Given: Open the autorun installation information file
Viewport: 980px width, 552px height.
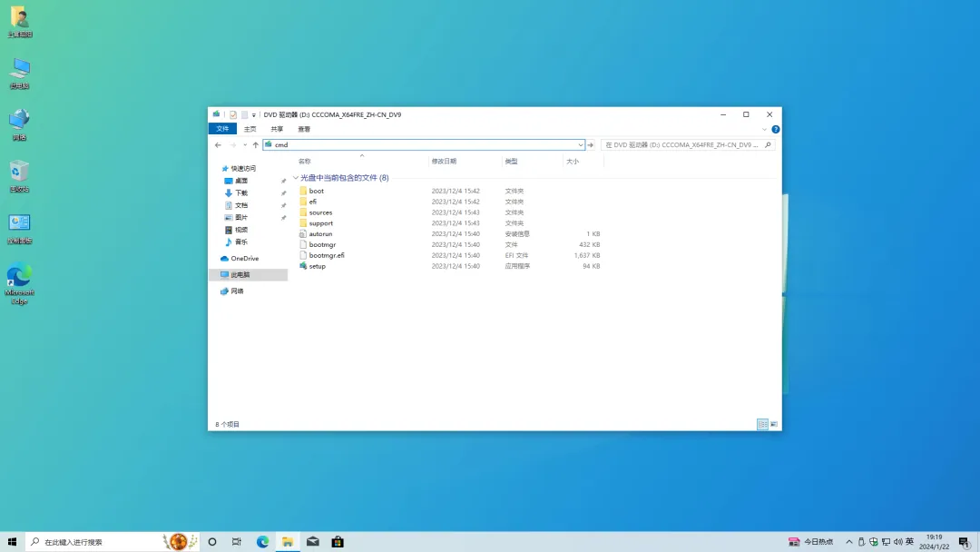Looking at the screenshot, I should click(x=318, y=233).
